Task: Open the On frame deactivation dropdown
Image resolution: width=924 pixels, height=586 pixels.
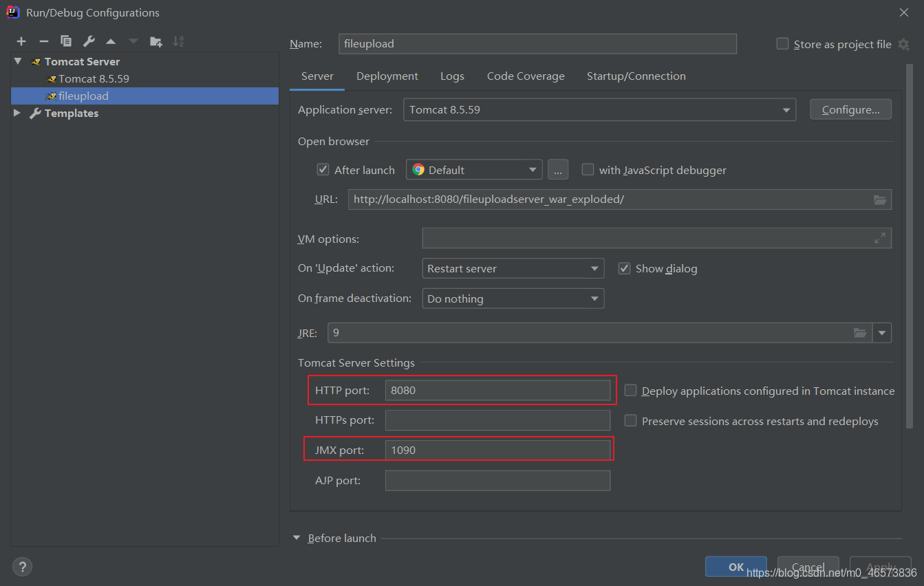Action: pos(513,299)
